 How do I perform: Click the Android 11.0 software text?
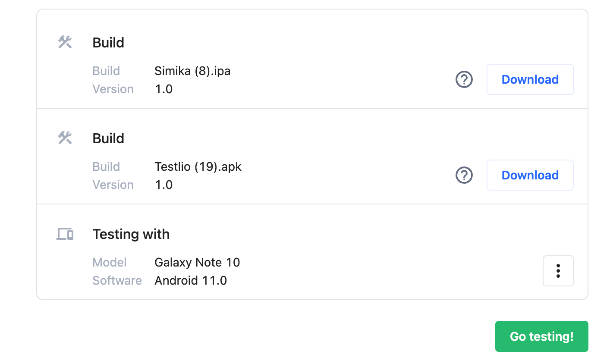tap(191, 280)
